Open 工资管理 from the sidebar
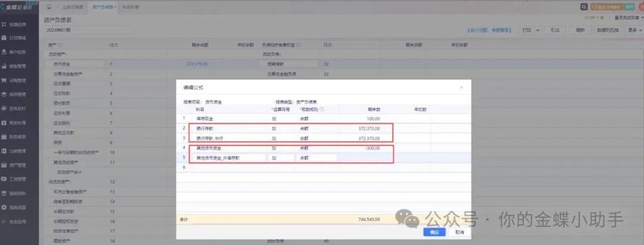 coord(4,179)
